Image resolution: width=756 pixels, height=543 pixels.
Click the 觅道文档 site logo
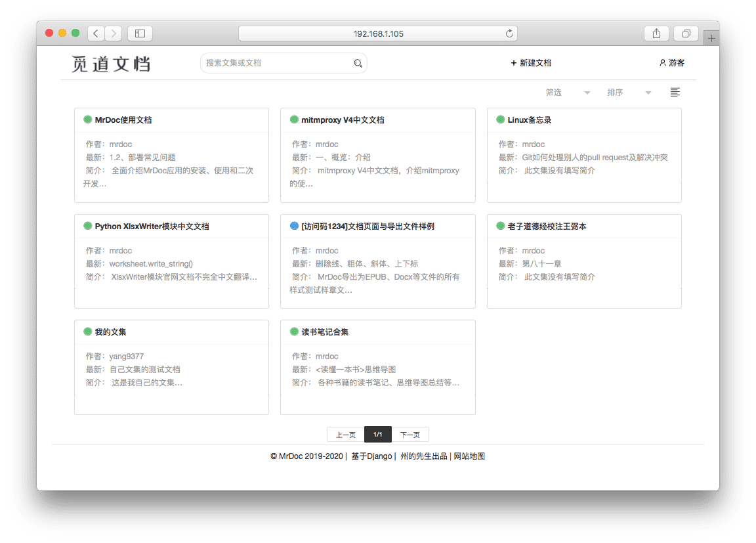pos(112,64)
